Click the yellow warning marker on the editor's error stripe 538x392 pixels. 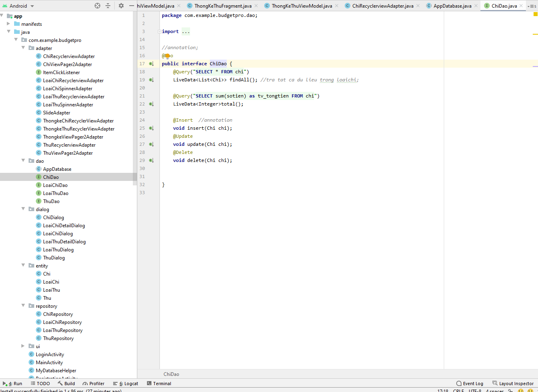[x=536, y=34]
